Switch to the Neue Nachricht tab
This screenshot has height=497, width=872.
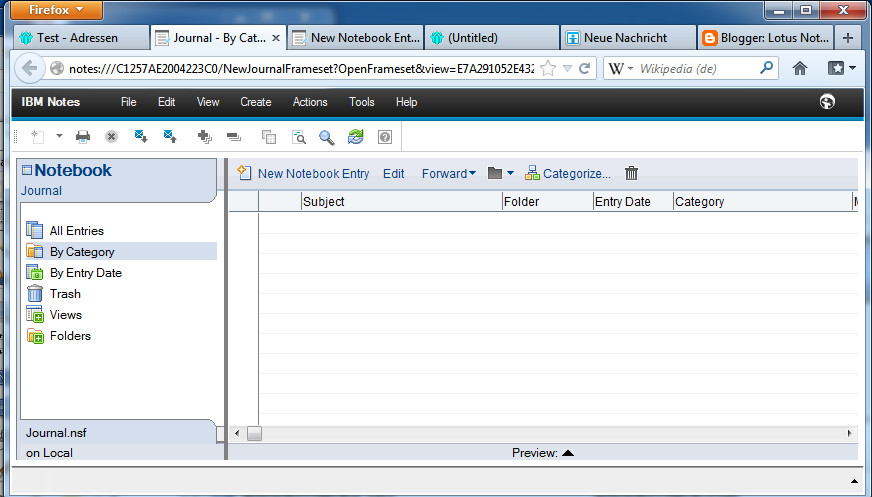(x=625, y=38)
